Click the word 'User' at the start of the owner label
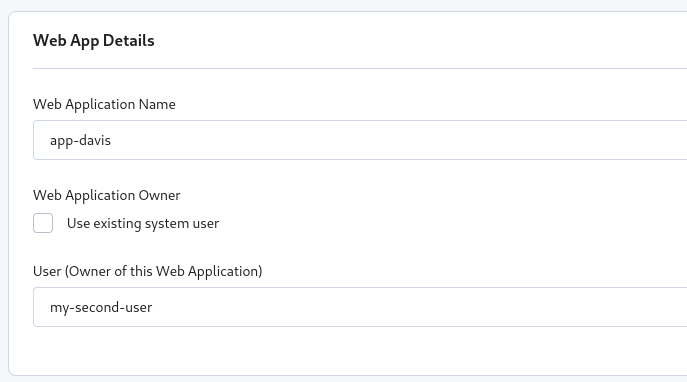 (47, 271)
